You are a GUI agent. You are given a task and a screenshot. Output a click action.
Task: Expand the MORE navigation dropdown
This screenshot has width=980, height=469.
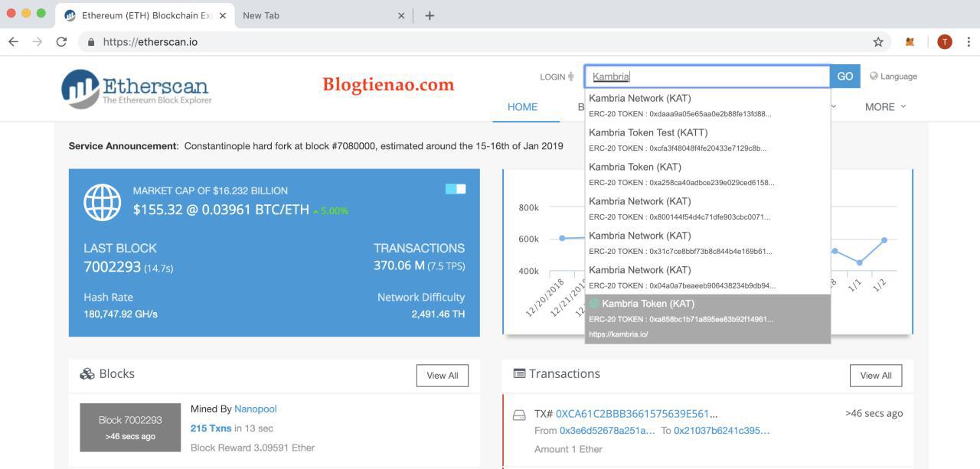point(885,107)
